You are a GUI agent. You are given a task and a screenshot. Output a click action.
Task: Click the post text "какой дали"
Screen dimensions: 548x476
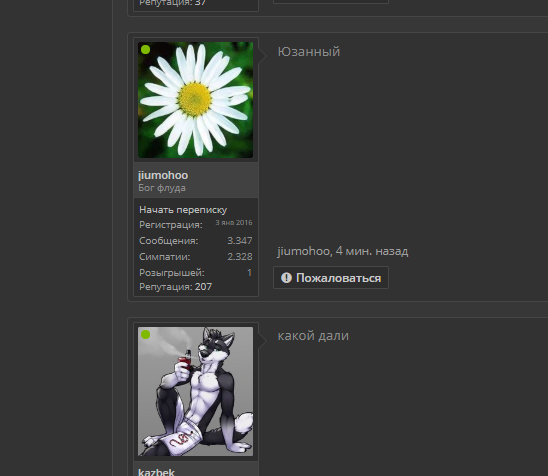pos(313,336)
